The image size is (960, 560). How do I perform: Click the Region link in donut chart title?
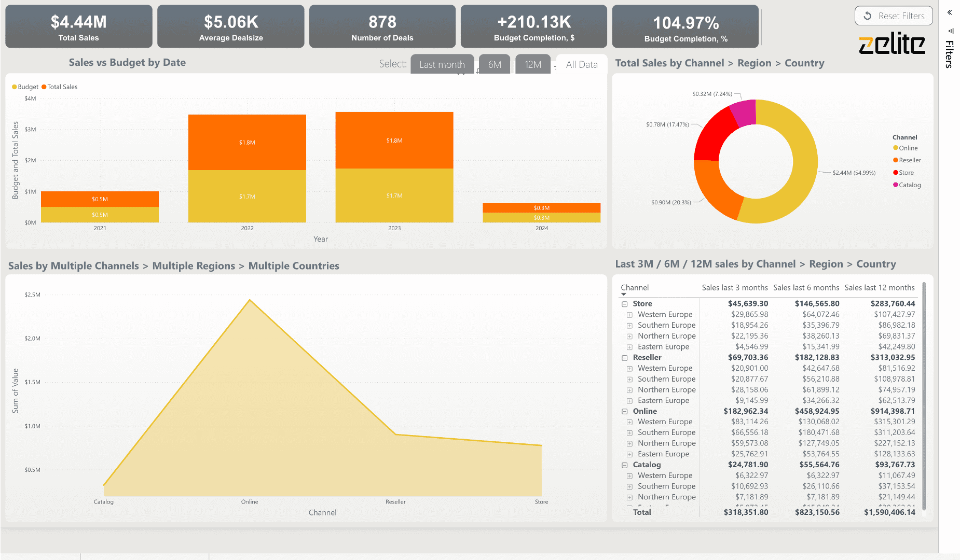(x=754, y=63)
